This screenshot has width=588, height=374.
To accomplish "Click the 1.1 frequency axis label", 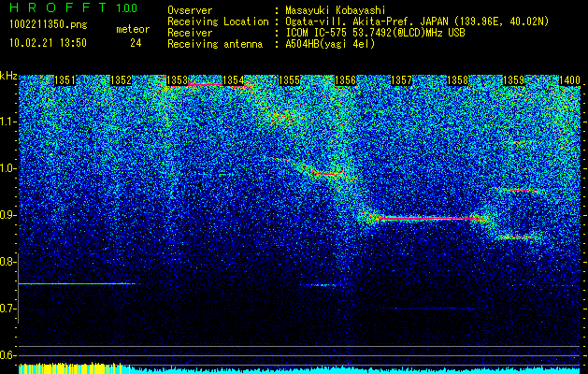I will tap(7, 122).
